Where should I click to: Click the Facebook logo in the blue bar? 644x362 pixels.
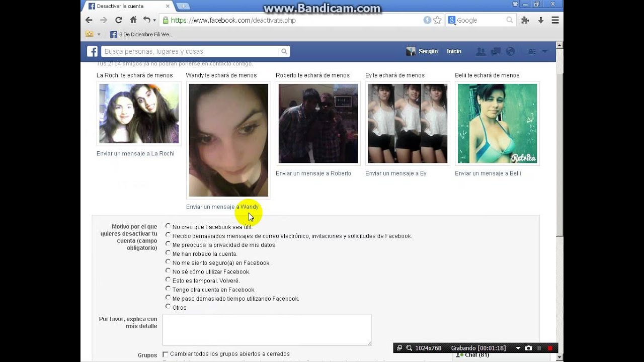click(92, 51)
